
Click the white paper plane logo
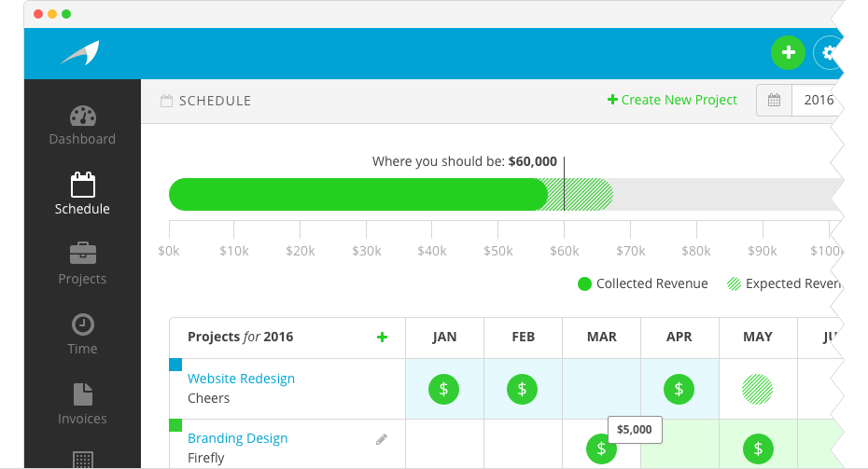coord(80,53)
